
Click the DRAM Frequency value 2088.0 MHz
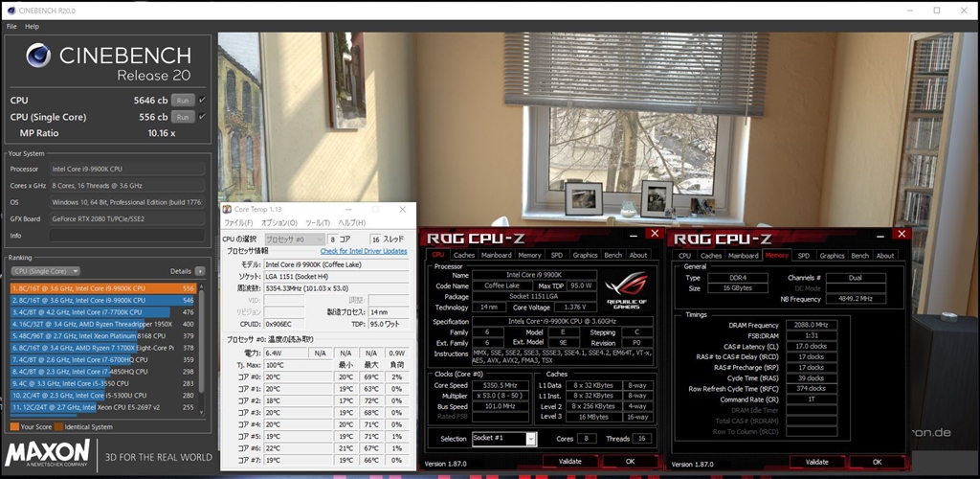[x=812, y=325]
